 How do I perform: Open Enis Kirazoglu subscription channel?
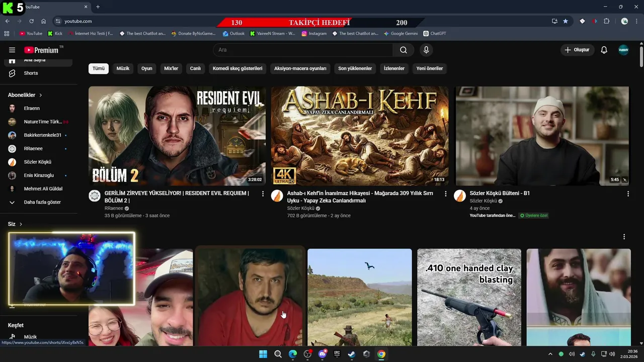(38, 175)
